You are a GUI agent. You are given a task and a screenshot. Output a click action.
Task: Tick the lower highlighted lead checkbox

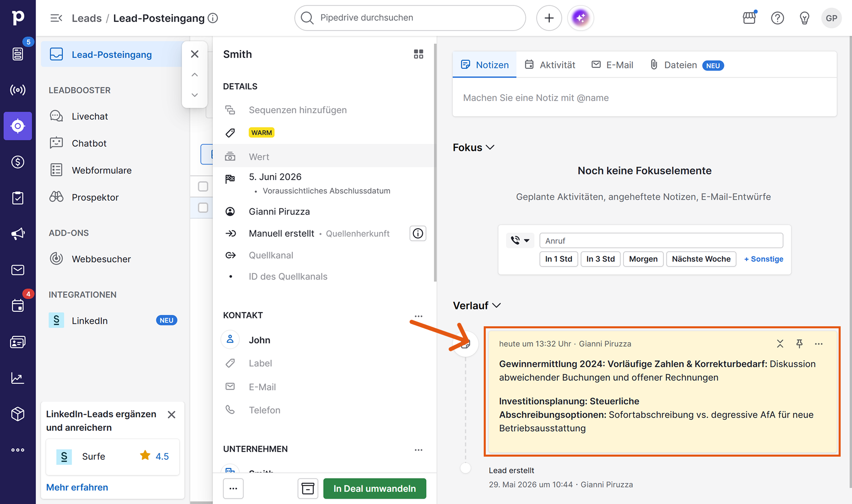tap(203, 208)
